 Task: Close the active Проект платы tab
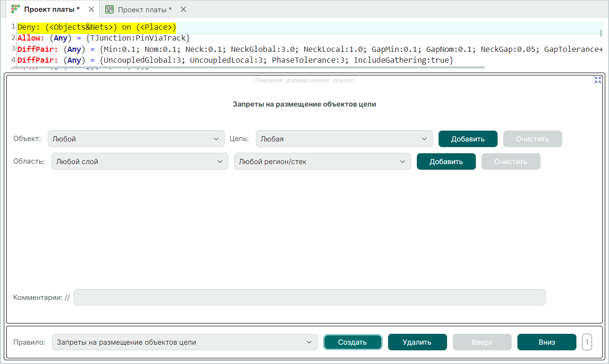(x=91, y=9)
